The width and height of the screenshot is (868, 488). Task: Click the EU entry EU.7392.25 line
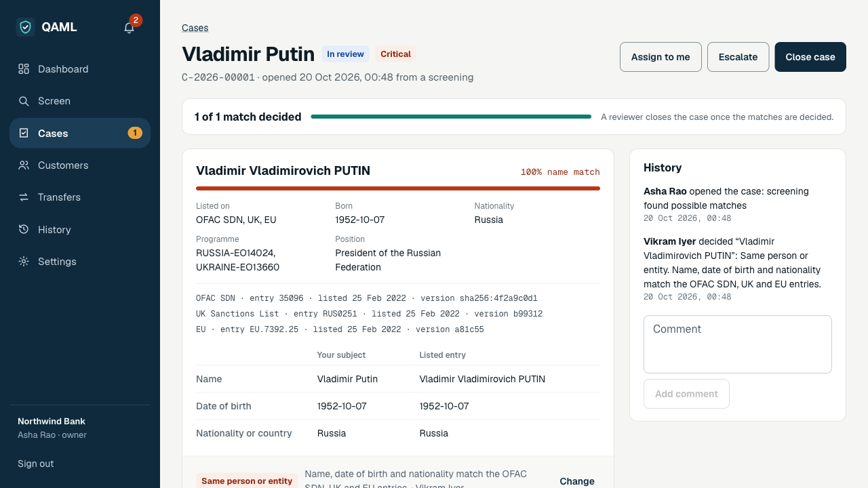340,329
